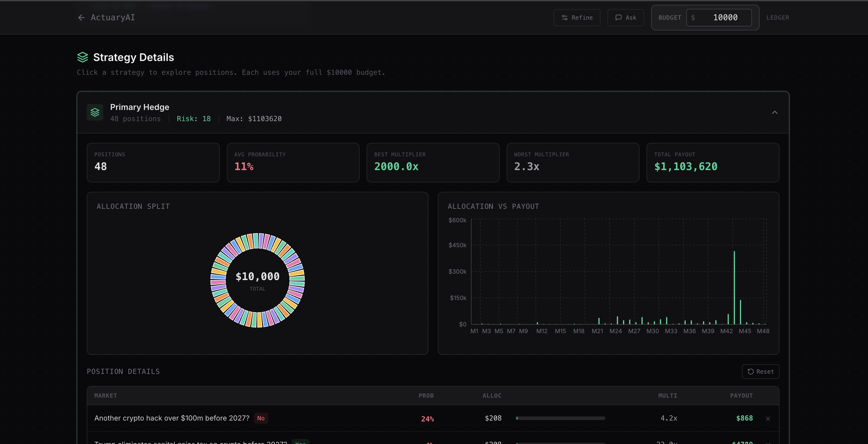Sort by the PAYOUT column header
This screenshot has height=444, width=868.
(x=741, y=396)
